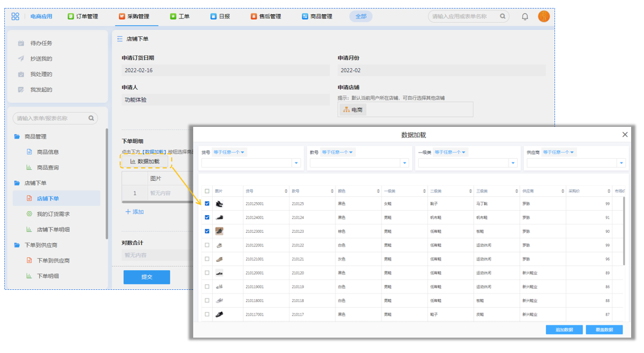Expand the 供应商 filter value dropdown
Viewport: 644px width, 353px height.
(x=621, y=163)
